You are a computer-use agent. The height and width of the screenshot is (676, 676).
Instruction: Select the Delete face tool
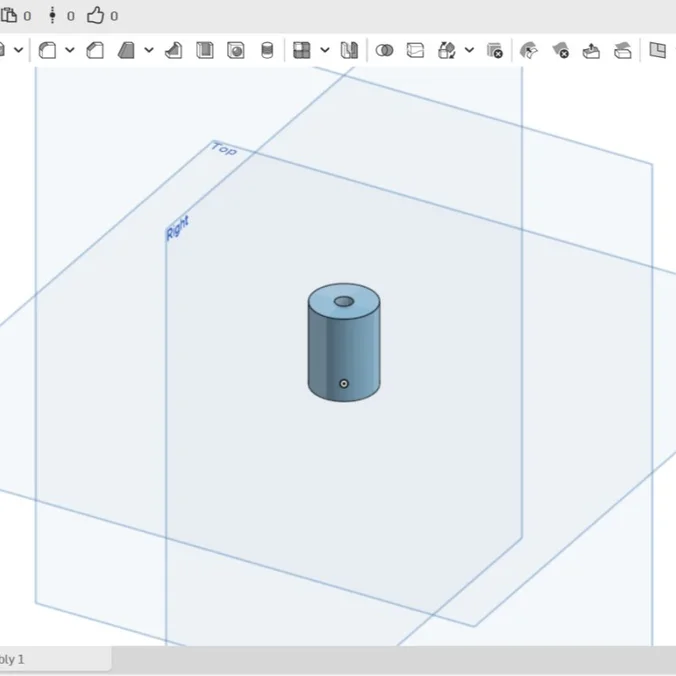coord(560,50)
